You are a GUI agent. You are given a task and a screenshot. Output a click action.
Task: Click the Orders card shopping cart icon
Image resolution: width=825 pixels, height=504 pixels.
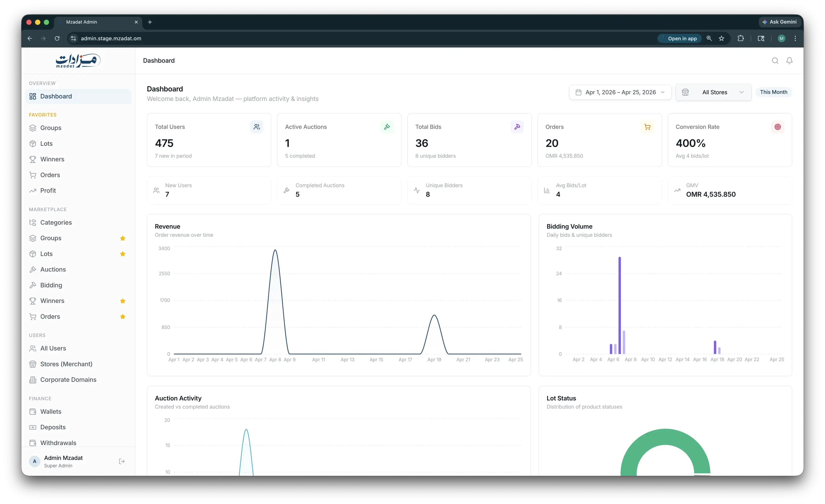[648, 127]
